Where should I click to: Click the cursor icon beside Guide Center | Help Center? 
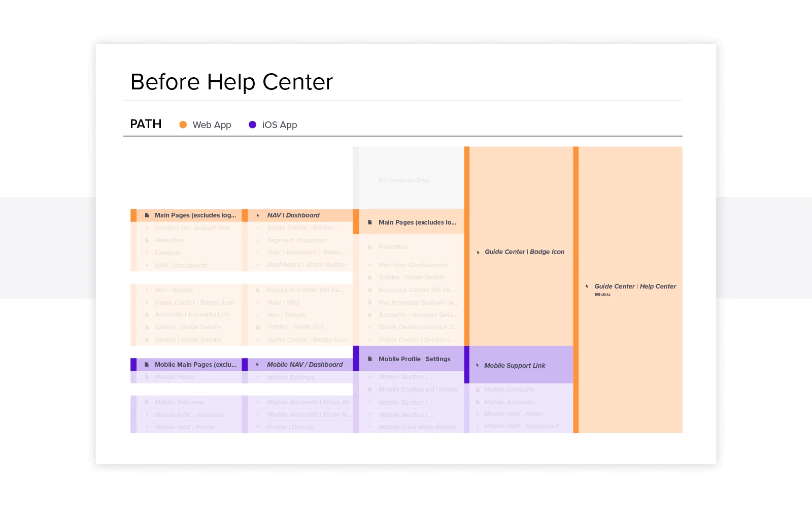pyautogui.click(x=587, y=287)
